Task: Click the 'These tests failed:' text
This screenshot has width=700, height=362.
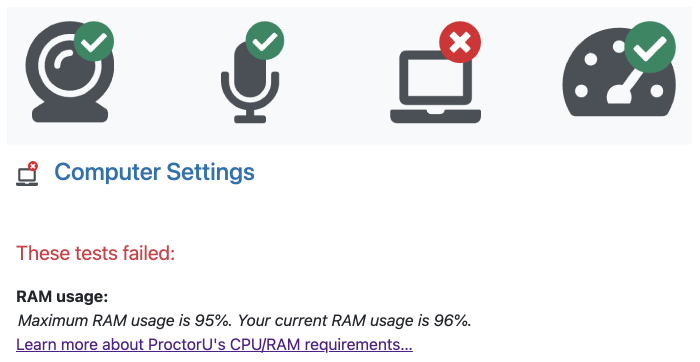Action: 96,253
